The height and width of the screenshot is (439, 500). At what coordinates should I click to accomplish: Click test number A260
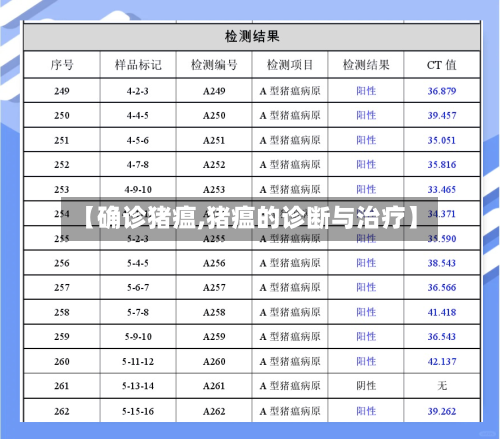click(214, 361)
